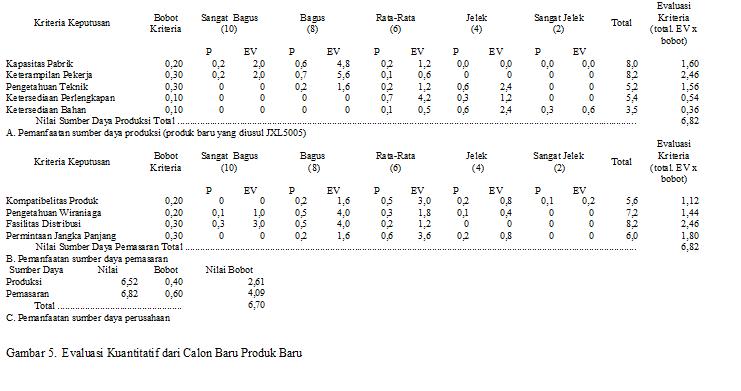
Task: Click the Fasilitas Distribusi row label
Action: (x=43, y=224)
